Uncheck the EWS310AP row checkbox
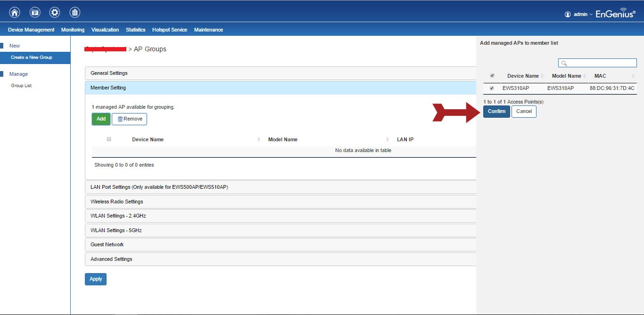This screenshot has width=644, height=315. pyautogui.click(x=492, y=88)
